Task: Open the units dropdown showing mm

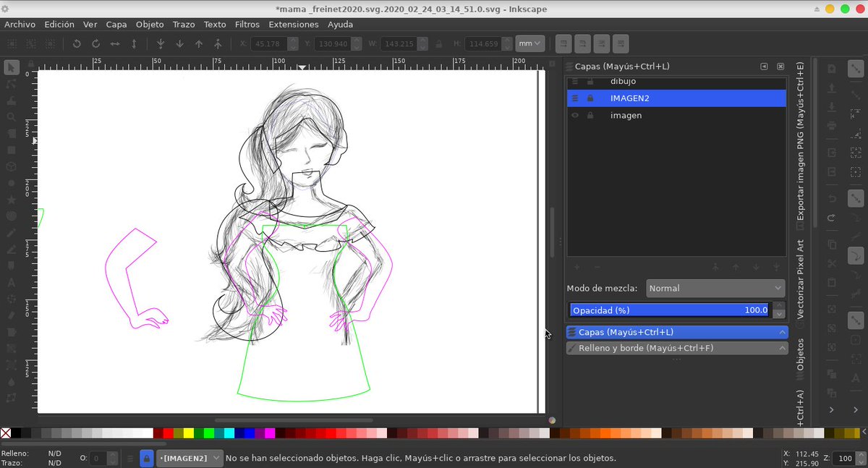Action: point(529,43)
